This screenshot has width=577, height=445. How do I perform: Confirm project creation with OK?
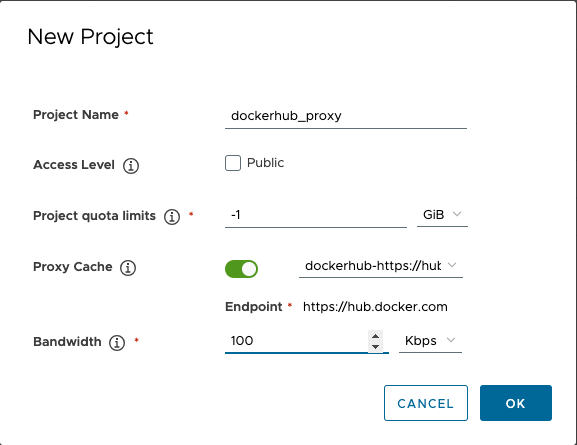click(x=516, y=403)
